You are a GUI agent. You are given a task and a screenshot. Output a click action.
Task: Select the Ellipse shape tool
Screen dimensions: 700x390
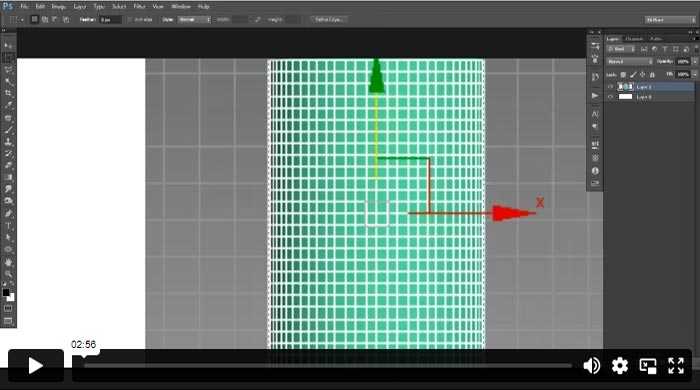click(x=8, y=249)
